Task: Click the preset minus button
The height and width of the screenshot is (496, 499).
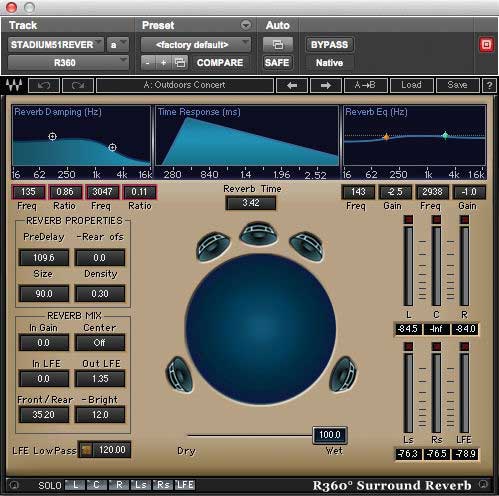Action: point(148,63)
